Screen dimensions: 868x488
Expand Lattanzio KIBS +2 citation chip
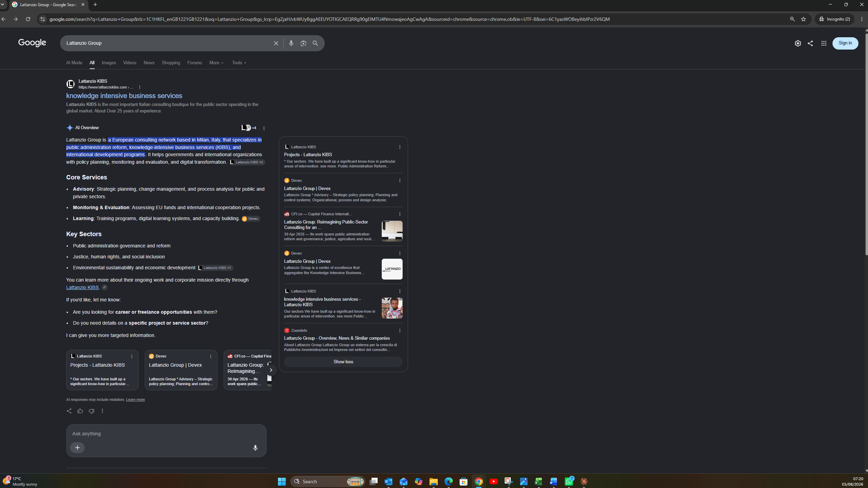pos(247,162)
